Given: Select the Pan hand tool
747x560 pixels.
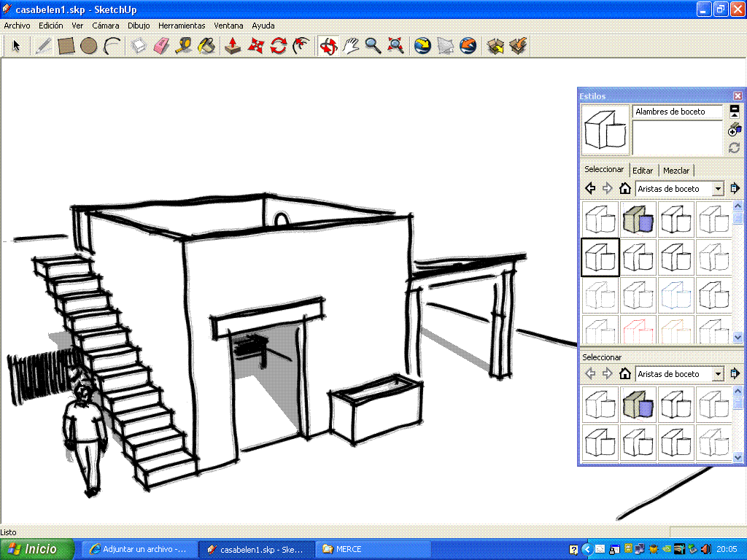Looking at the screenshot, I should pos(351,46).
